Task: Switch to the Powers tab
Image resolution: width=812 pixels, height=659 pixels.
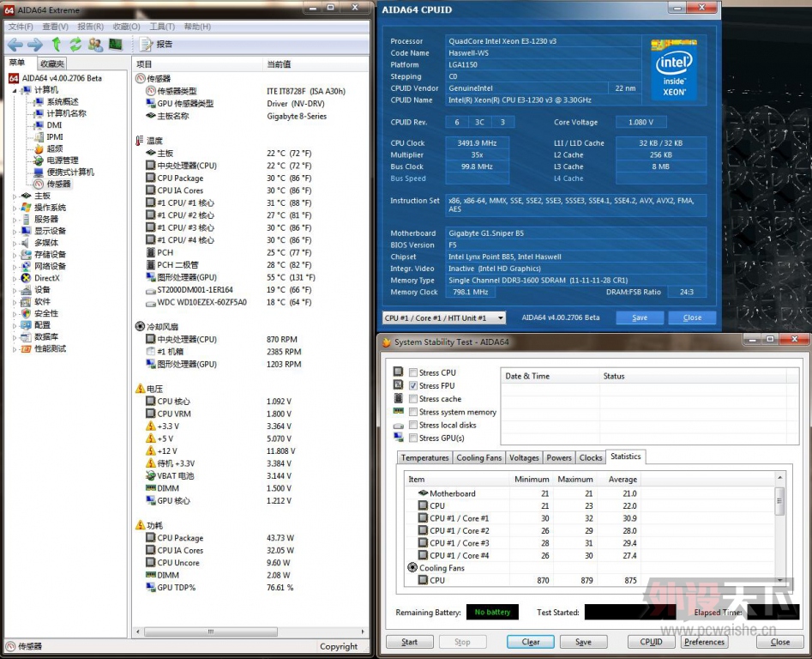Action: [x=559, y=458]
